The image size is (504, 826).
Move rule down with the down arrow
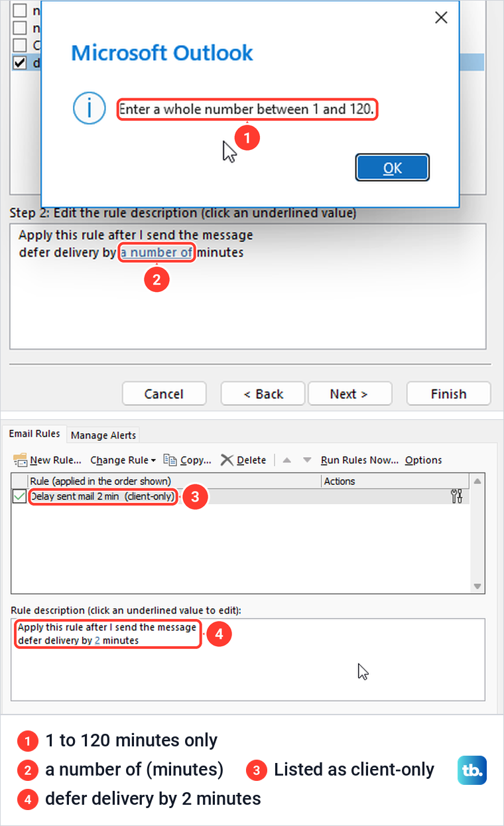[307, 460]
